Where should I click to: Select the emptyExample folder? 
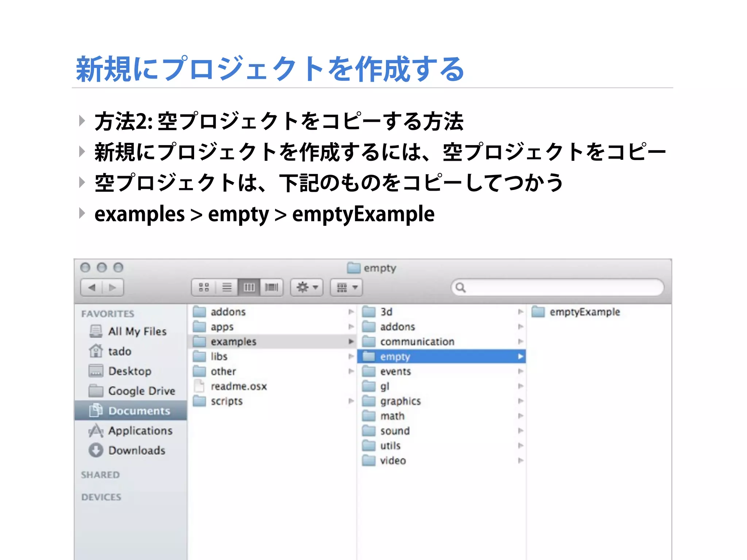[584, 312]
